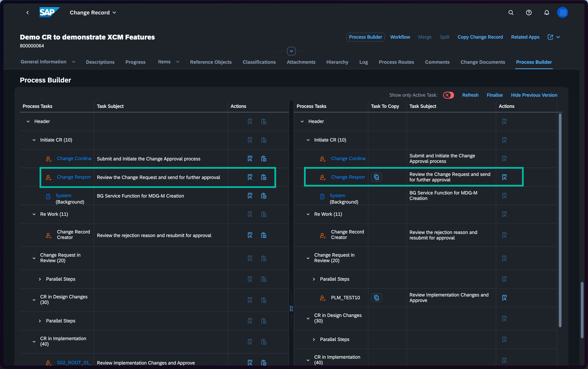Collapse left Initiate CR (10) node
588x369 pixels.
point(34,140)
